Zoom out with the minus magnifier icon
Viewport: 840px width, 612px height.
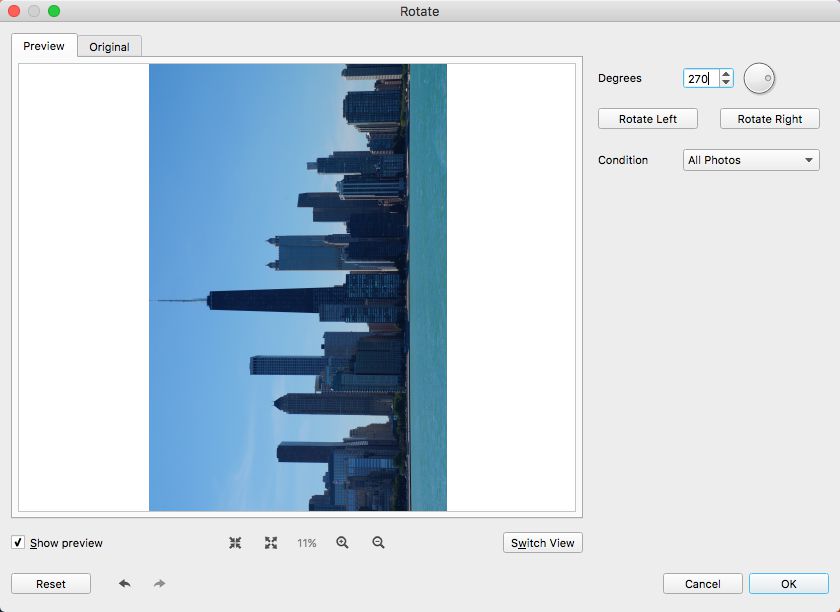(378, 543)
